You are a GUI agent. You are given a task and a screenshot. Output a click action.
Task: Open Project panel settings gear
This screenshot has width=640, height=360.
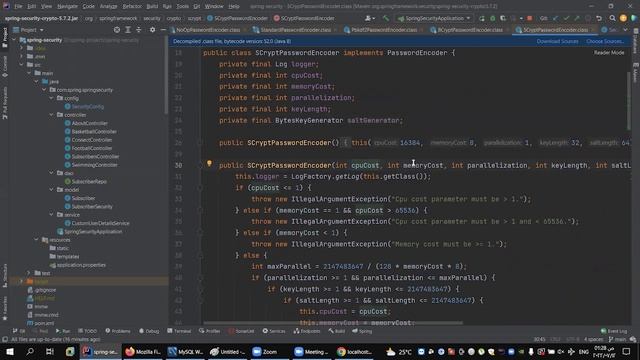click(x=152, y=30)
